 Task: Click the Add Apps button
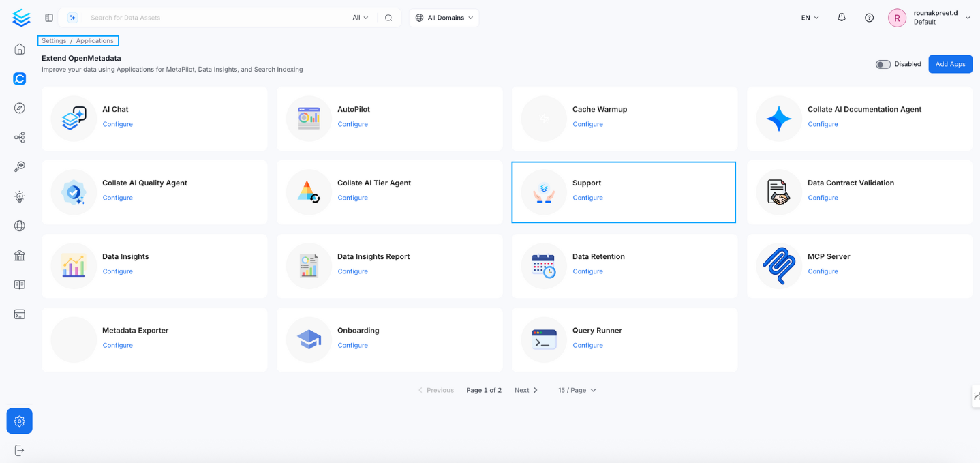tap(950, 63)
